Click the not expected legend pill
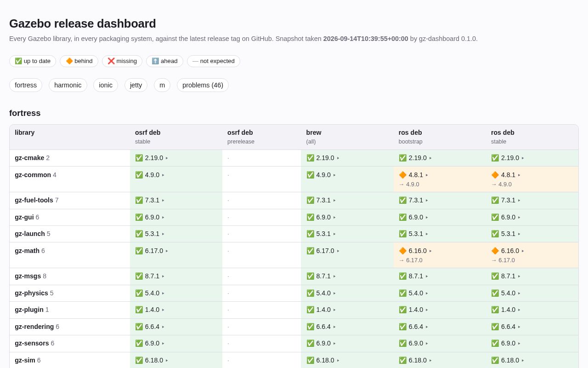Viewport: 588px width, 368px height. pos(214,61)
